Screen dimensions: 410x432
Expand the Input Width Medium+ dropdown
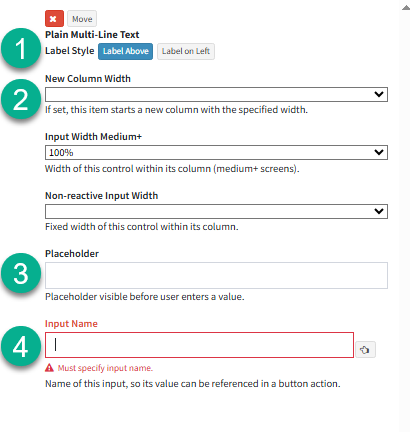point(216,153)
